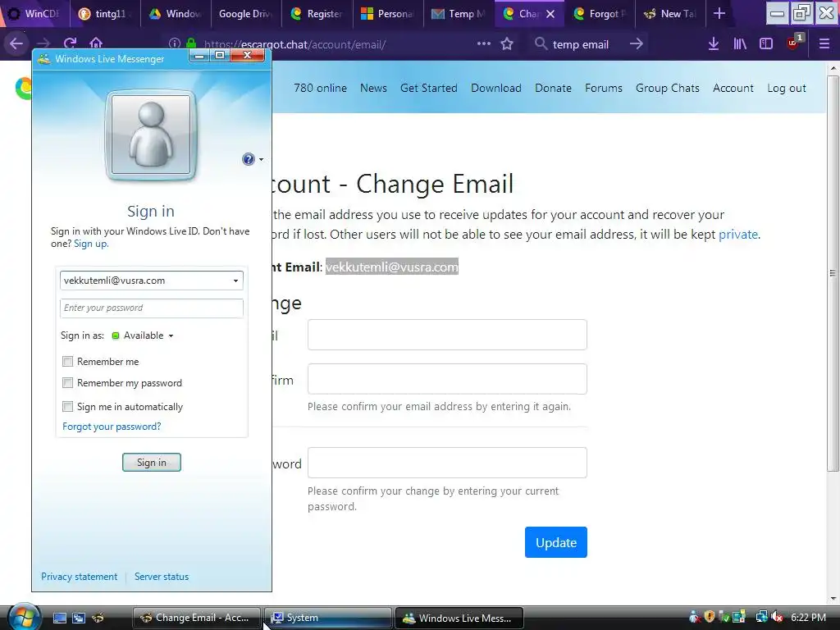Image resolution: width=840 pixels, height=630 pixels.
Task: Click the confirm email input field
Action: pos(447,379)
